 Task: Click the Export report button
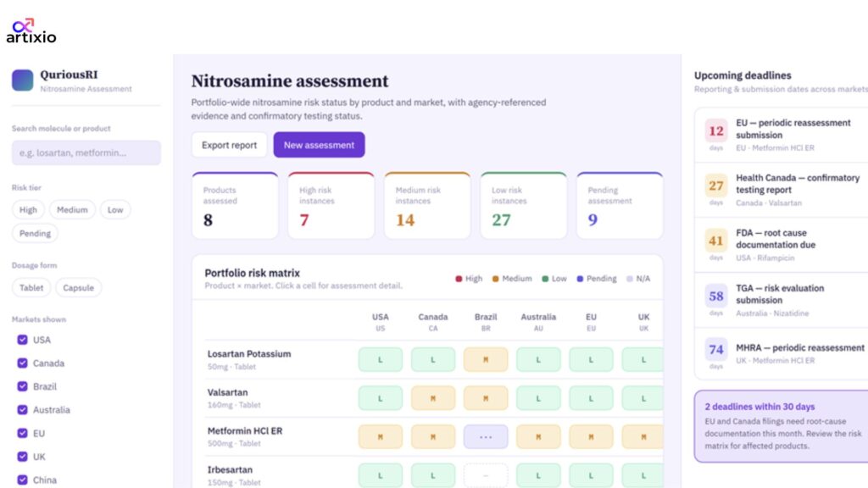[x=229, y=145]
